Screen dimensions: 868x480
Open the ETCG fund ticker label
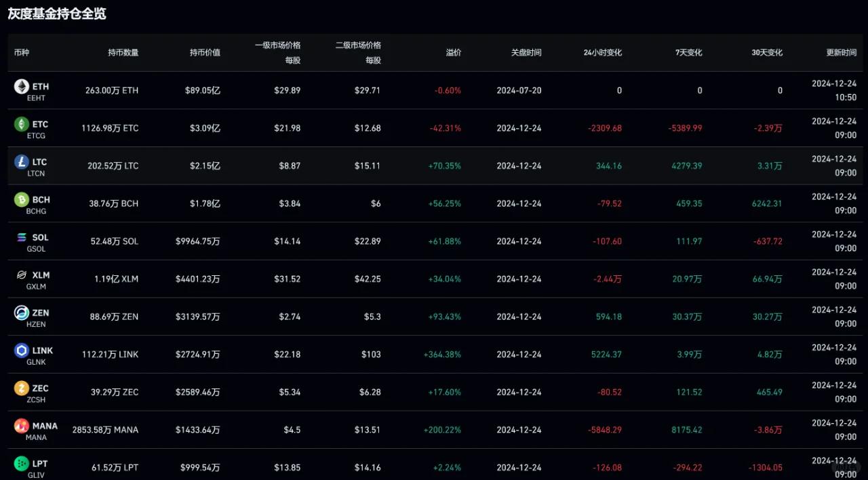(x=37, y=136)
